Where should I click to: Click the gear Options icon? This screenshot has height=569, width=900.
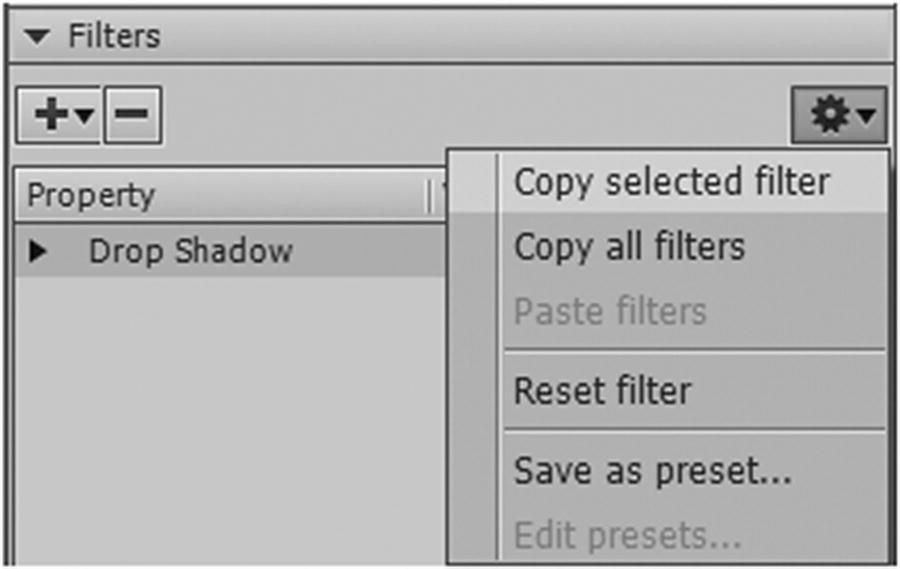829,116
